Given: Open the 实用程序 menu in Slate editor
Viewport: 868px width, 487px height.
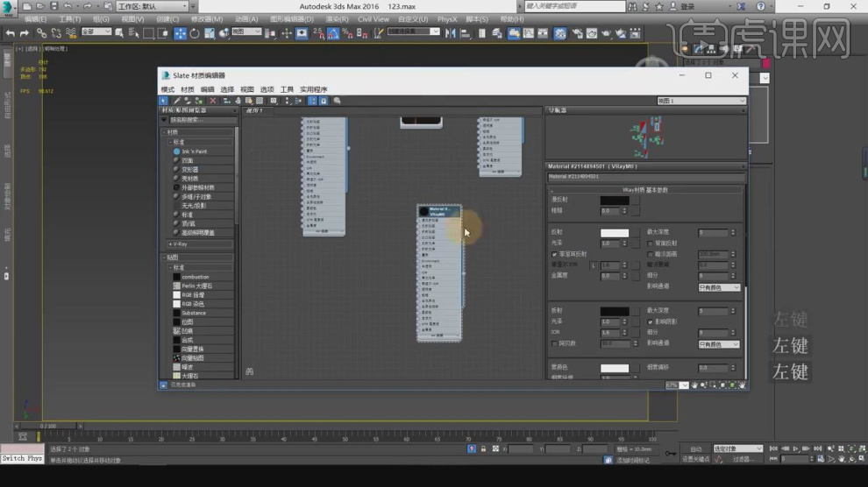Looking at the screenshot, I should tap(313, 89).
